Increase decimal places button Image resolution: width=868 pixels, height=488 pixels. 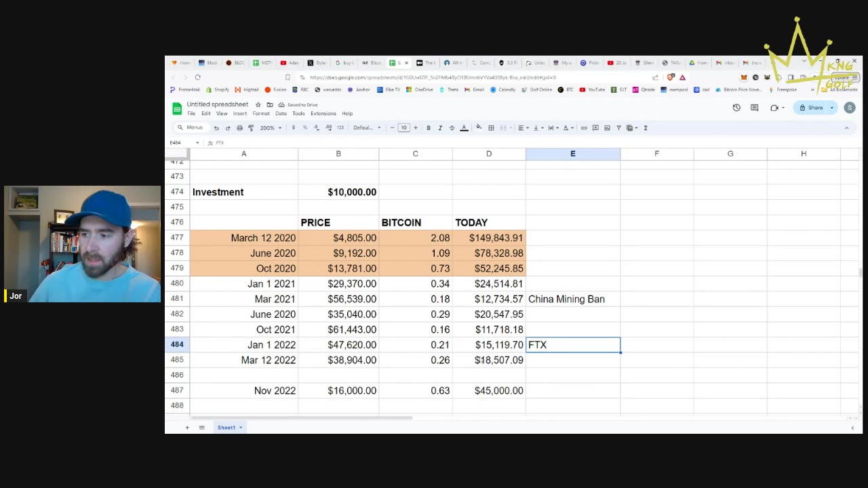point(328,127)
